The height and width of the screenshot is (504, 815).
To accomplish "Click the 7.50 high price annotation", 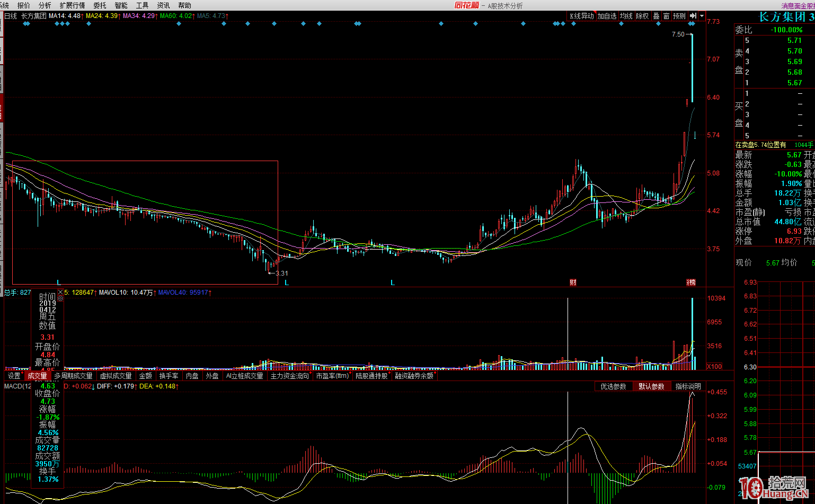I will tap(678, 34).
